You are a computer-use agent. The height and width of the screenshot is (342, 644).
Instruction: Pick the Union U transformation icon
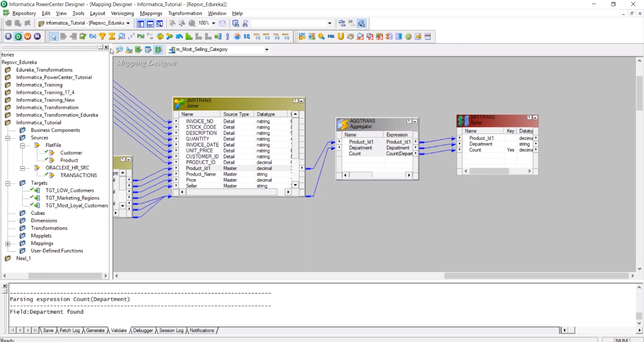point(341,36)
